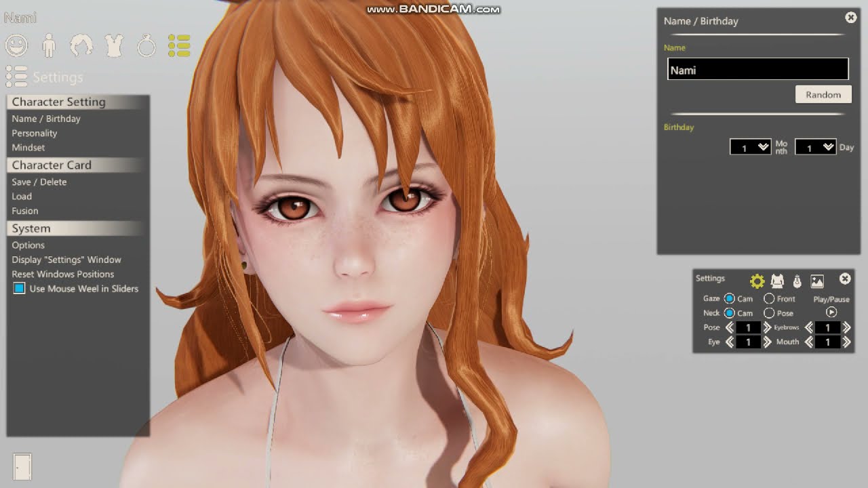Open the Face category icon
The height and width of the screenshot is (488, 868).
16,45
